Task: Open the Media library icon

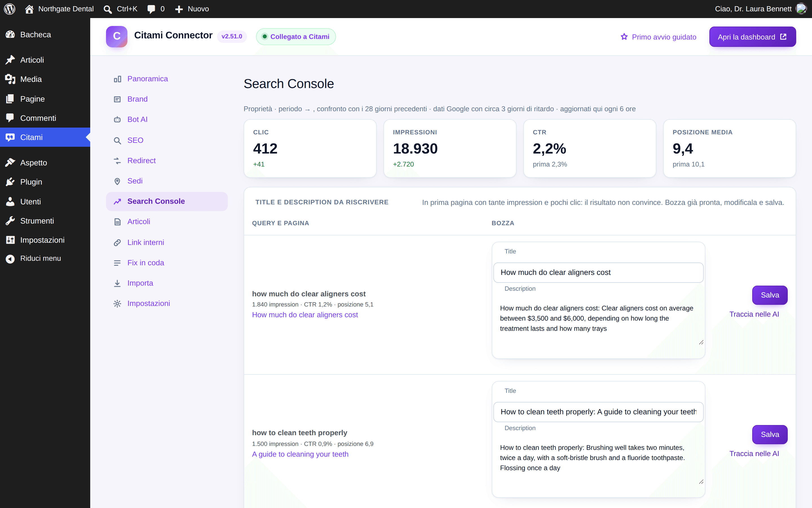Action: pyautogui.click(x=10, y=79)
